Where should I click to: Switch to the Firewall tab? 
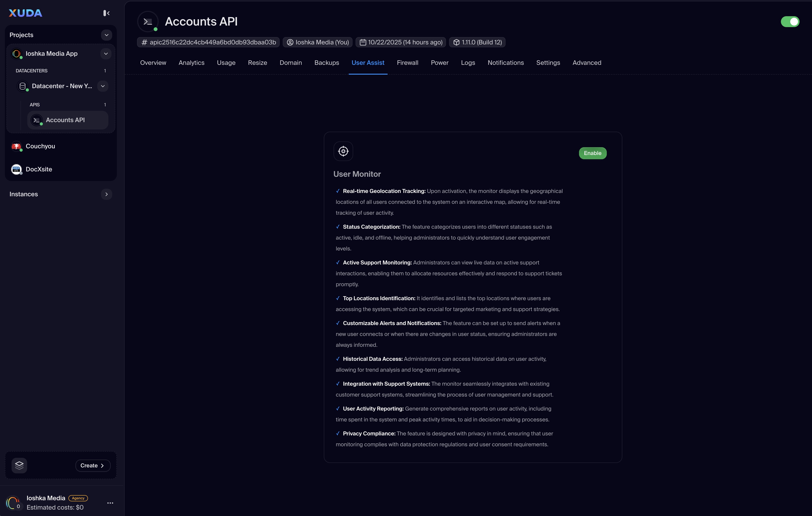(407, 63)
